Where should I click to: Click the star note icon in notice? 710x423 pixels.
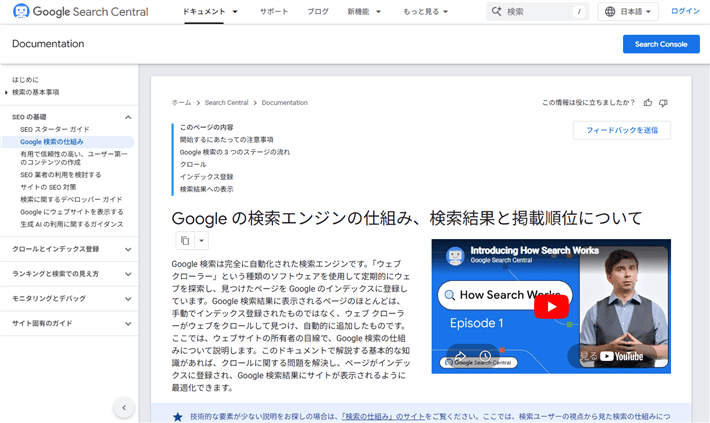(178, 417)
